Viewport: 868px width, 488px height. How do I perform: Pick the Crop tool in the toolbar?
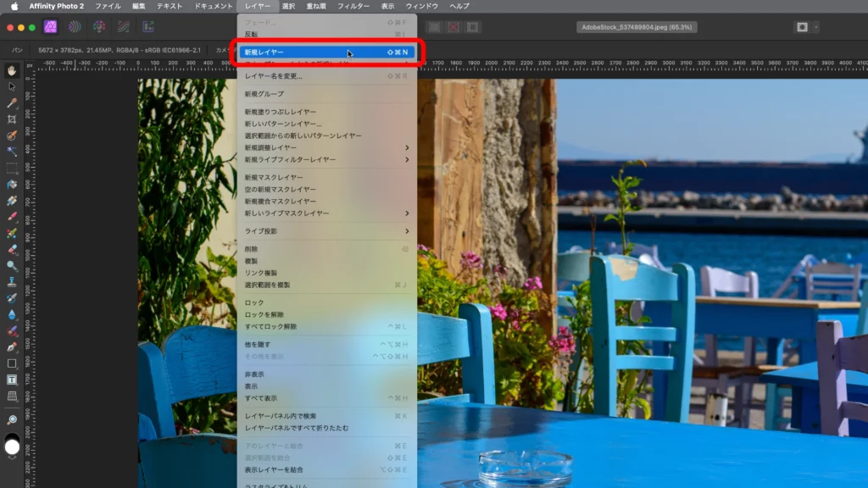click(x=12, y=119)
